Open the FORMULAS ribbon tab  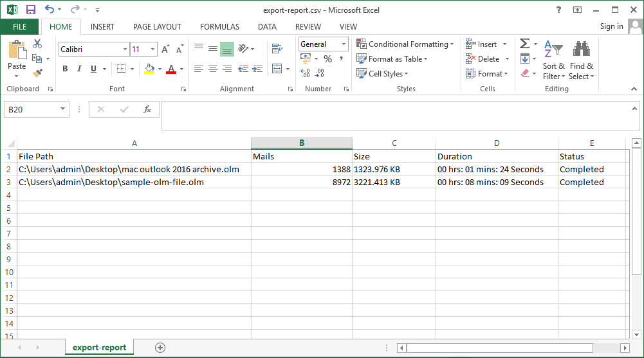pyautogui.click(x=219, y=27)
